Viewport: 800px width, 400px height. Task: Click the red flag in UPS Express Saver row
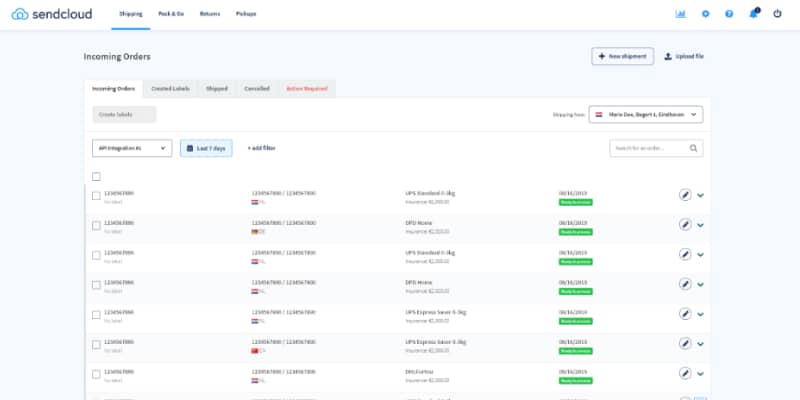click(255, 351)
